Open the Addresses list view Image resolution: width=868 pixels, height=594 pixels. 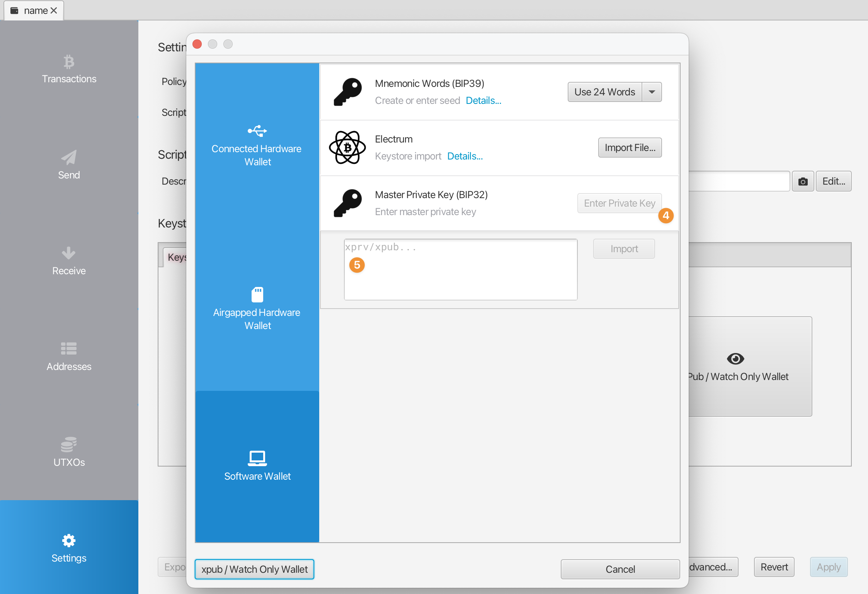click(x=69, y=357)
